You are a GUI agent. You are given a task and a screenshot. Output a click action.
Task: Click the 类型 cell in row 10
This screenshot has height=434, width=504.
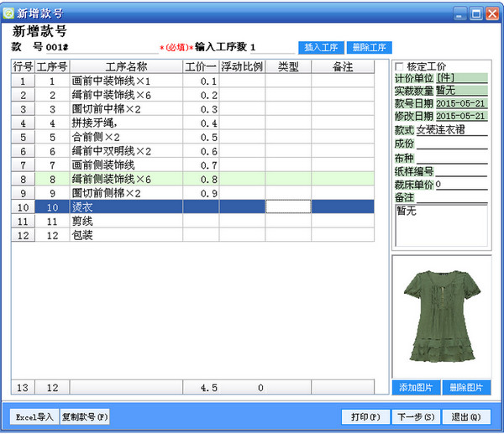point(288,207)
